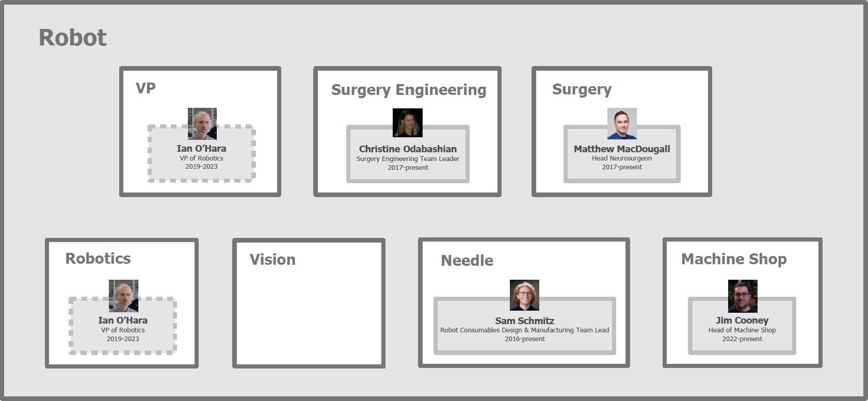Select the Surgery box heading
Screen dimensions: 868x401
[582, 90]
